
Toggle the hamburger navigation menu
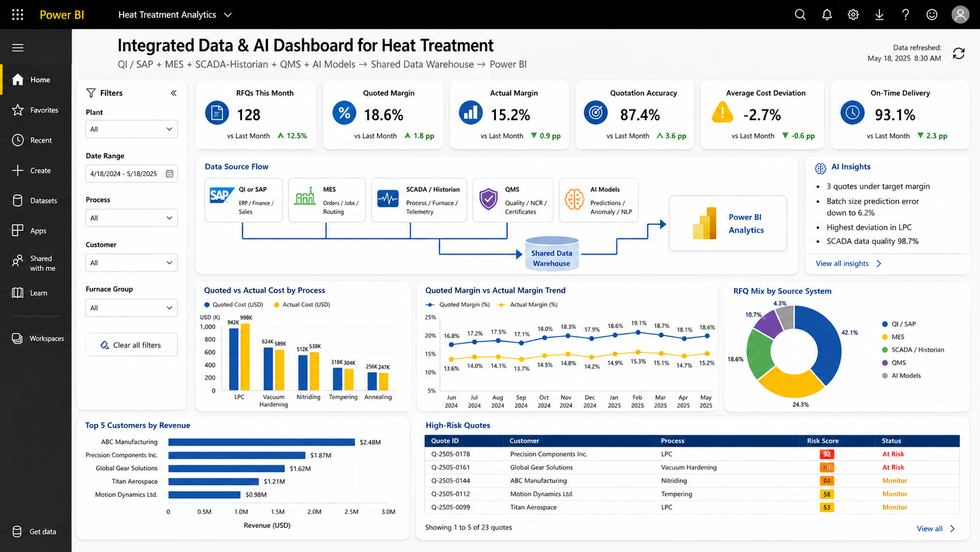click(x=18, y=48)
